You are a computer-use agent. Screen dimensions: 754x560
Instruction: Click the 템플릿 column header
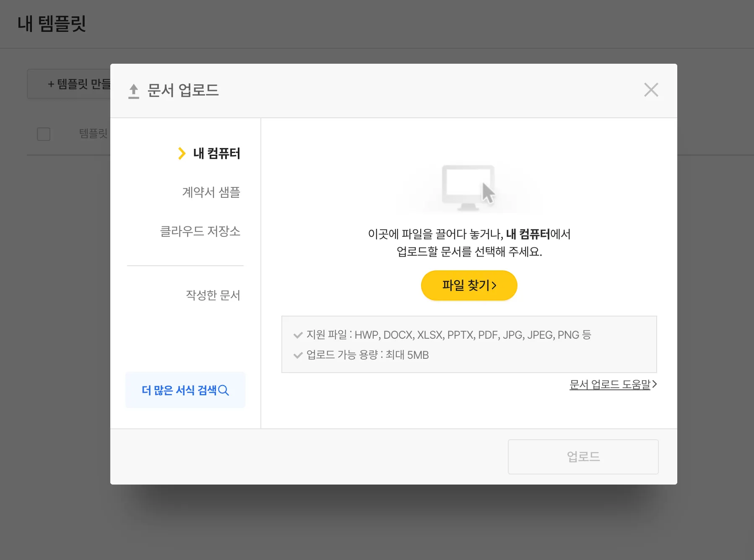pos(93,134)
